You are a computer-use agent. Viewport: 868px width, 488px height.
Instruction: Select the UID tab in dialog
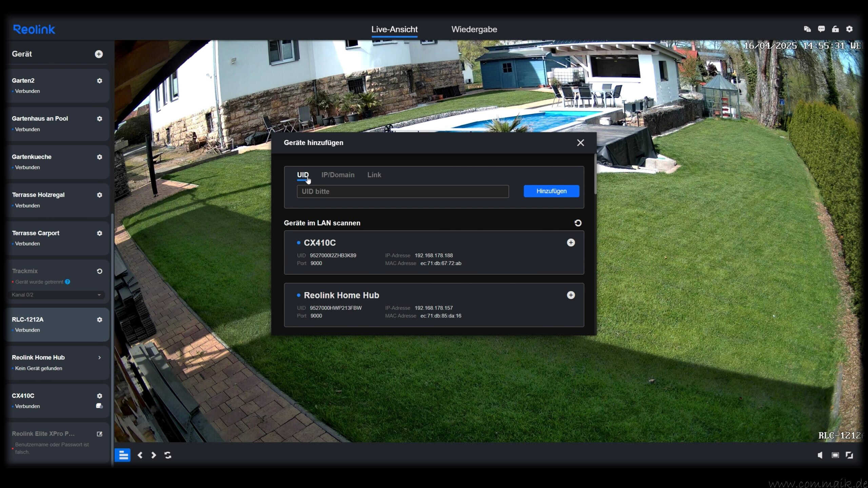pos(303,175)
